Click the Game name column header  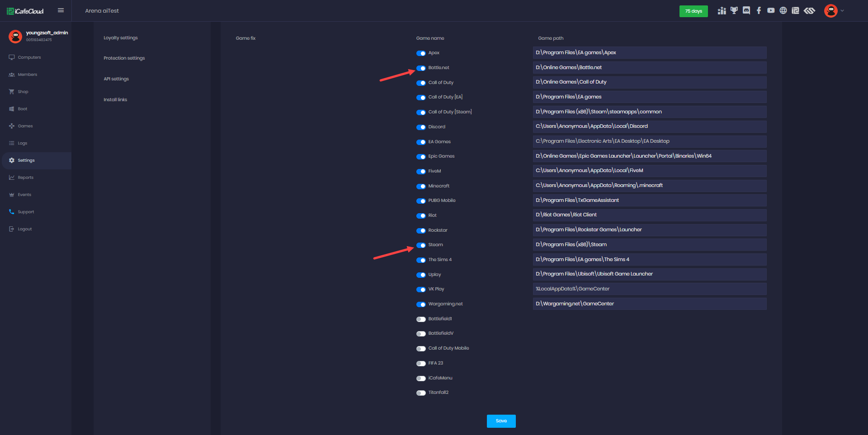pos(430,38)
